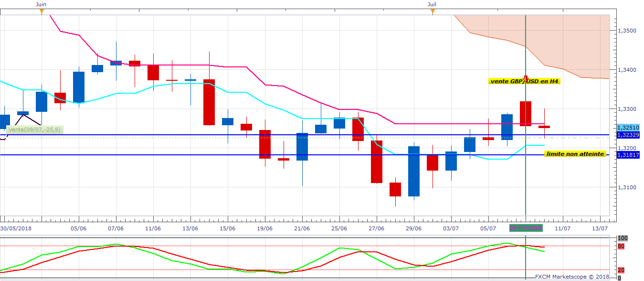The width and height of the screenshot is (644, 281).
Task: Click the 27/06 date axis label
Action: (x=376, y=228)
